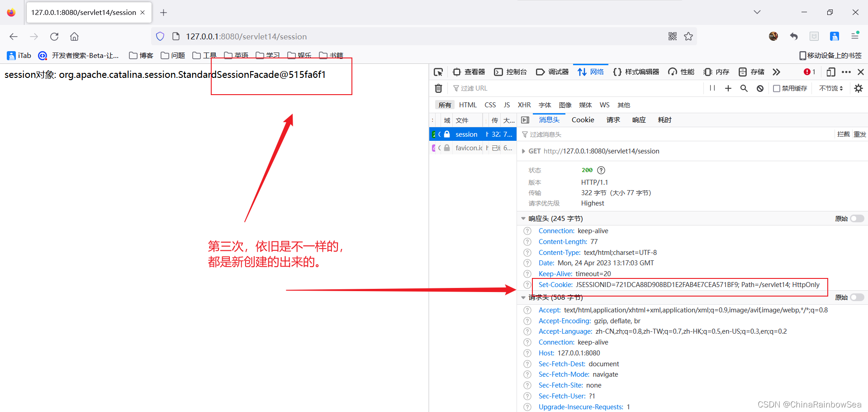Open help for Set-Cookie header
Image resolution: width=868 pixels, height=412 pixels.
(x=527, y=285)
